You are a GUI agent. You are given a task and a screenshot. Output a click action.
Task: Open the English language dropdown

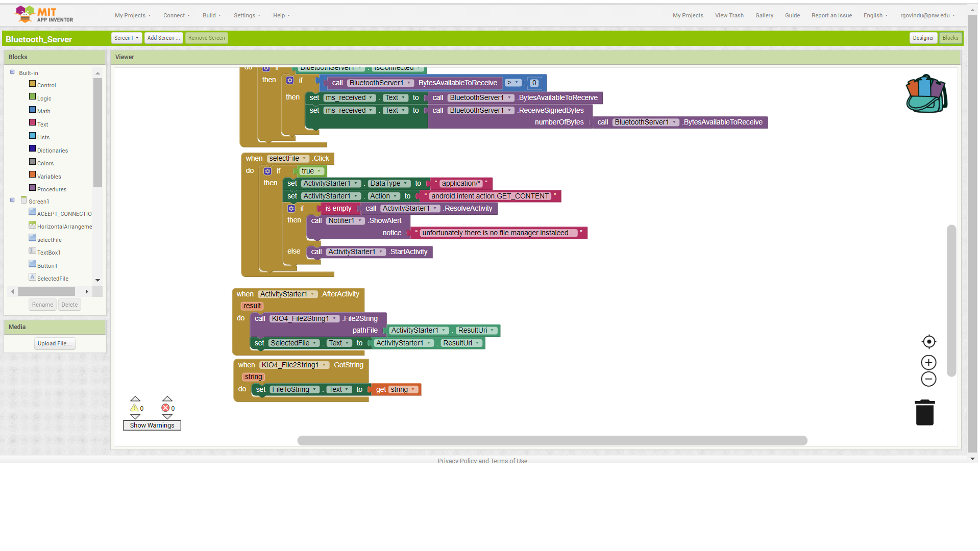pyautogui.click(x=875, y=15)
